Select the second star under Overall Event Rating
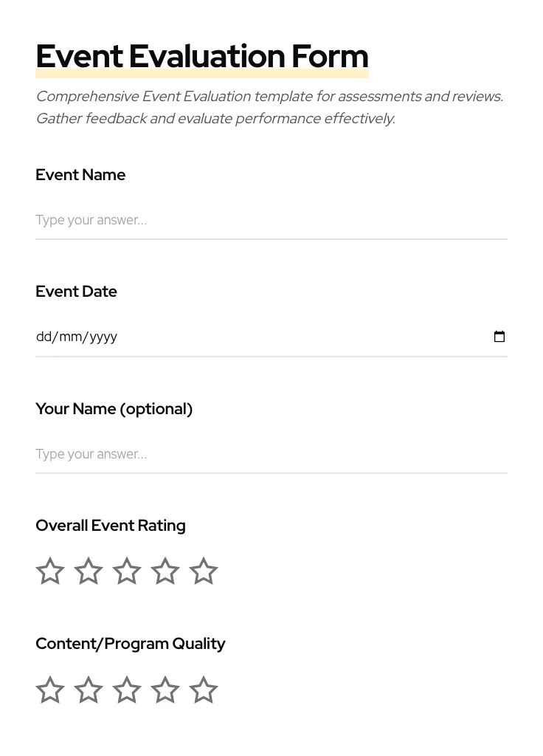The width and height of the screenshot is (543, 756). pyautogui.click(x=88, y=571)
